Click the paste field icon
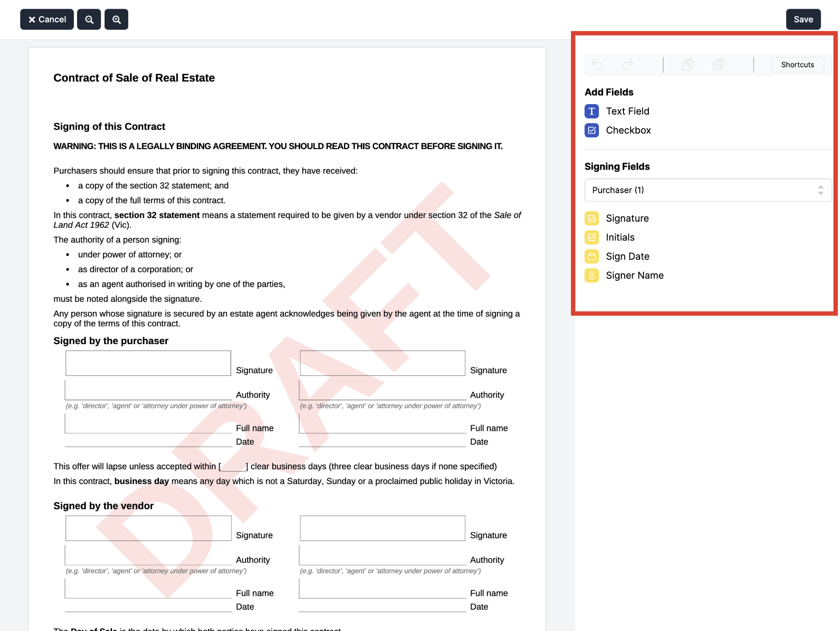The image size is (840, 631). pos(718,65)
